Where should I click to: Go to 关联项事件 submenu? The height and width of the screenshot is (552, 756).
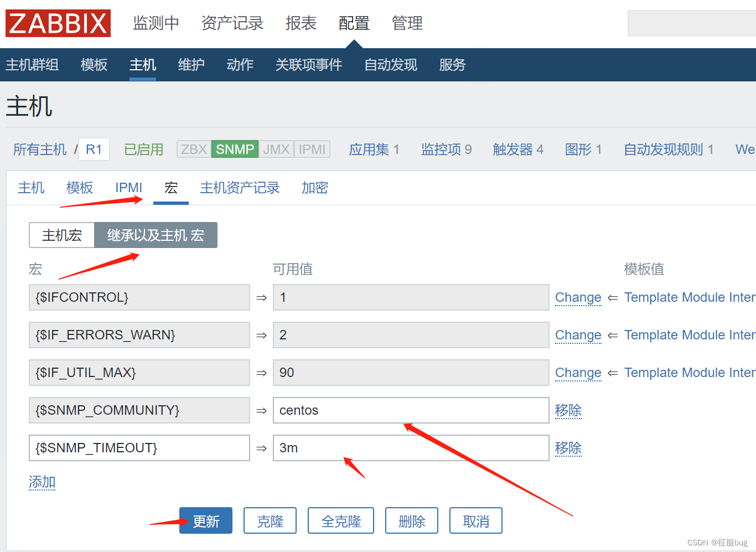[x=309, y=65]
